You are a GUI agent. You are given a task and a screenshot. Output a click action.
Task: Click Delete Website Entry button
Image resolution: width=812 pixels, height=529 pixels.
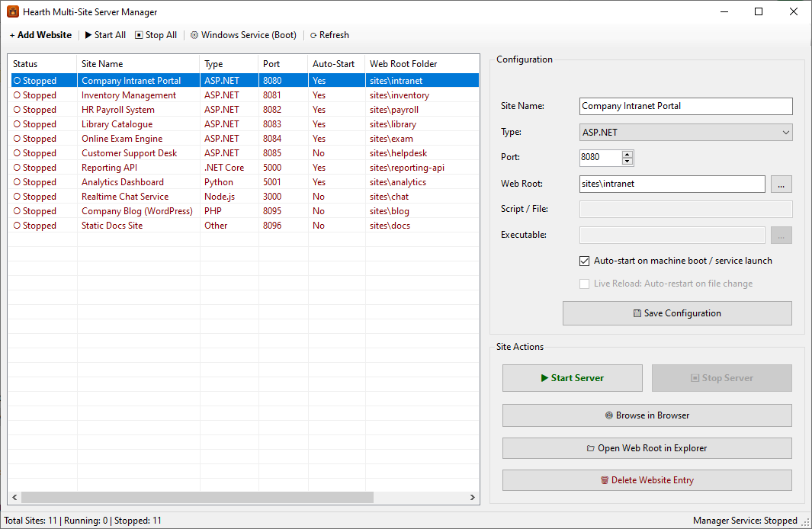coord(647,480)
